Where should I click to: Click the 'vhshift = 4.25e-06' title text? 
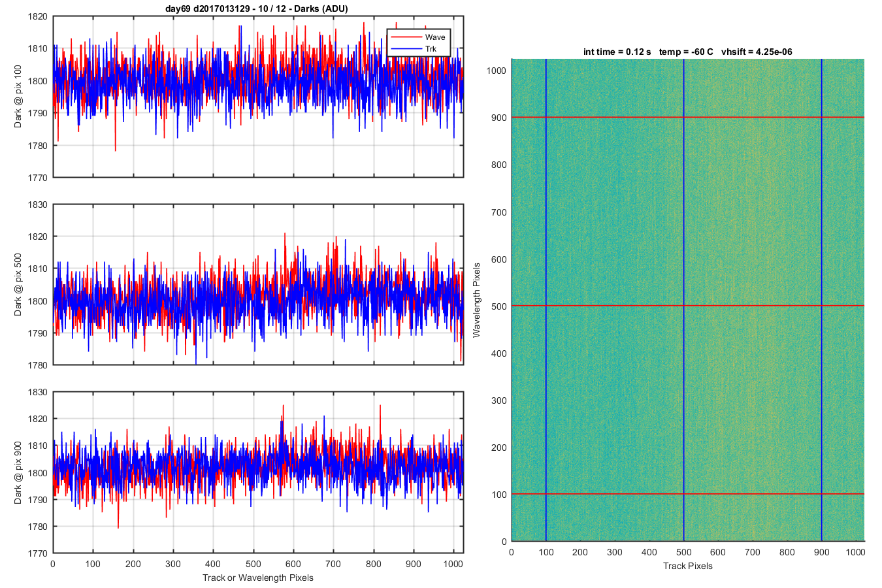click(757, 52)
